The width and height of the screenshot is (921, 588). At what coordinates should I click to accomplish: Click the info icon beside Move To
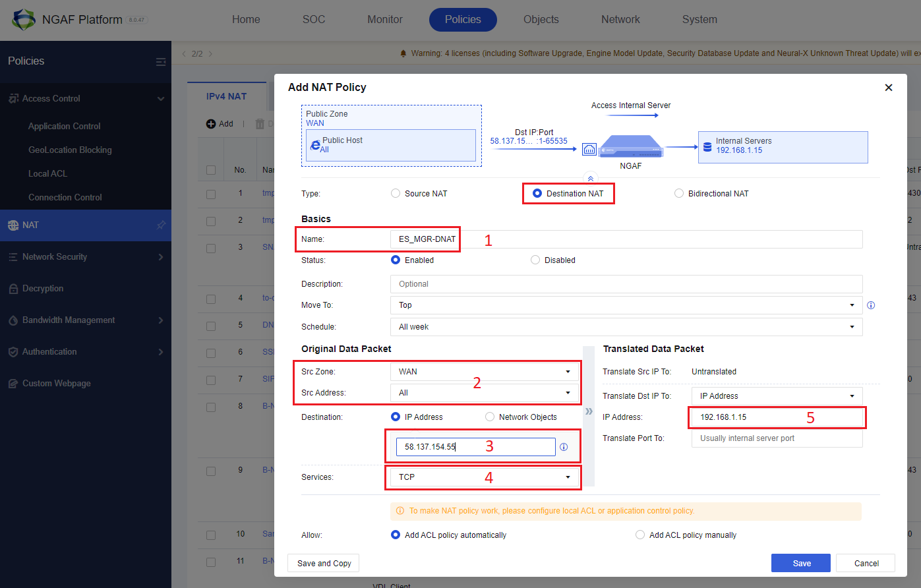pos(871,305)
